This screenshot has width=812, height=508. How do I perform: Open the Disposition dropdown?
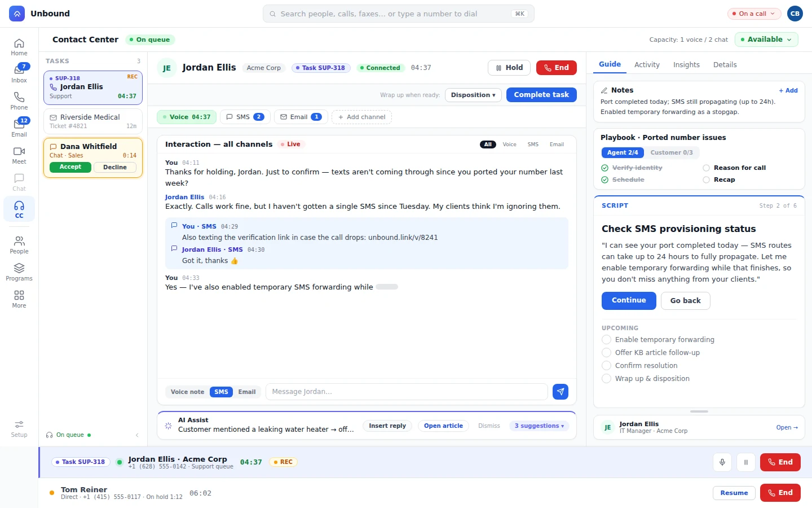tap(473, 95)
